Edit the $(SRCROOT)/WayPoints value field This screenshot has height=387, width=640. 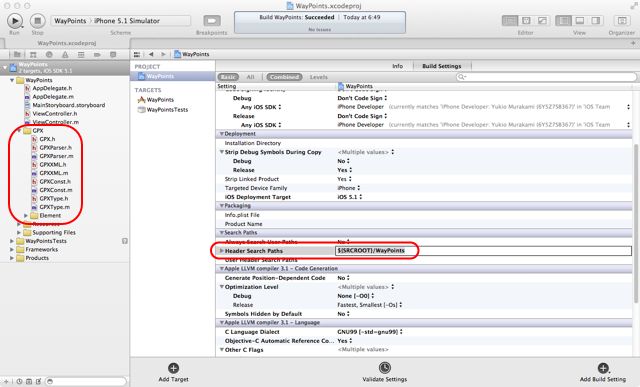click(x=483, y=251)
